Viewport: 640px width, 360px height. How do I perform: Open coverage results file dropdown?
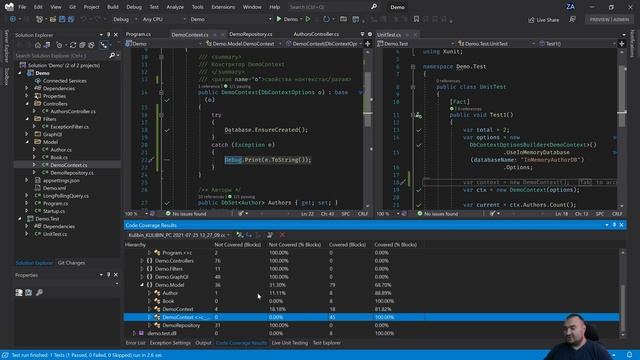coord(179,235)
